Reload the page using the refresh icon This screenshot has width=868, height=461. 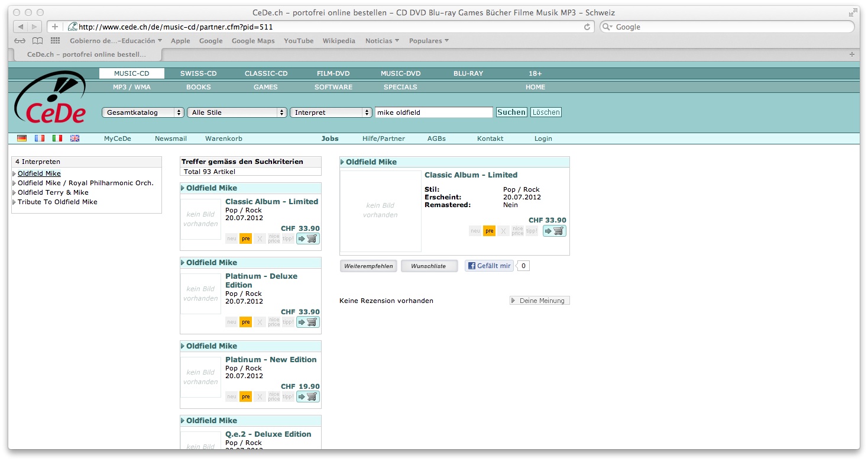(x=587, y=27)
